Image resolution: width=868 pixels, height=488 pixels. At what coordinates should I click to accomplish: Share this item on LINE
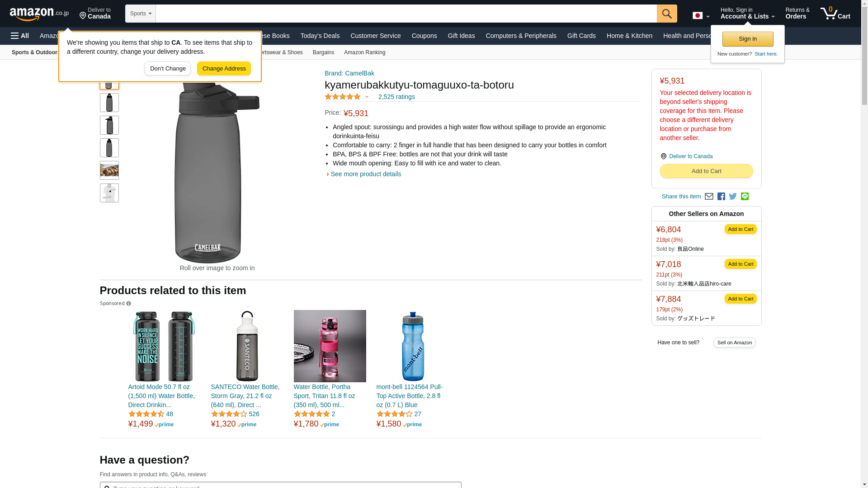point(745,197)
